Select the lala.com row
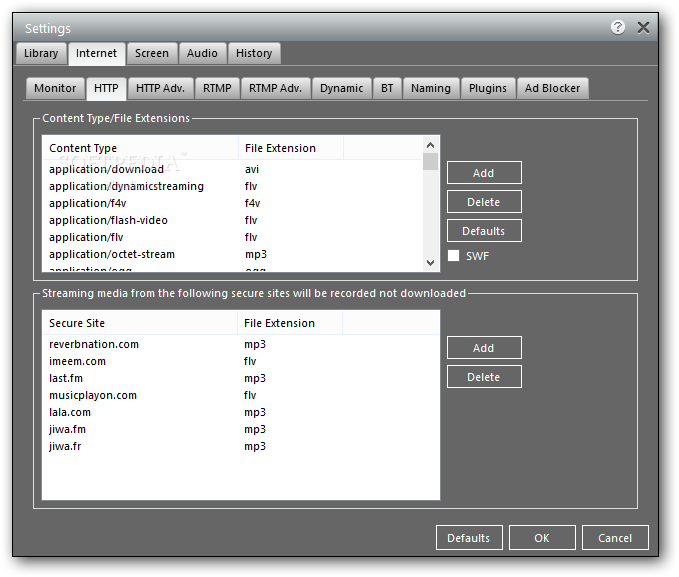This screenshot has height=577, width=679. (241, 412)
